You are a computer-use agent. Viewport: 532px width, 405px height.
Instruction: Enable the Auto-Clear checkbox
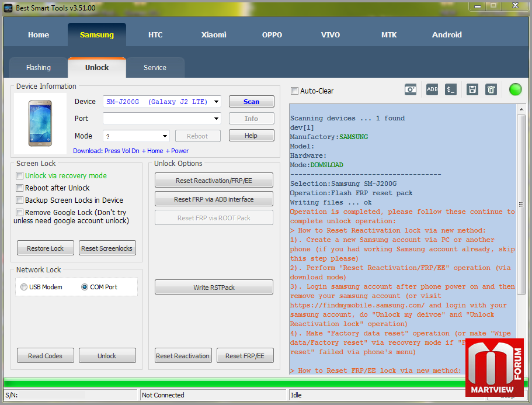point(294,91)
